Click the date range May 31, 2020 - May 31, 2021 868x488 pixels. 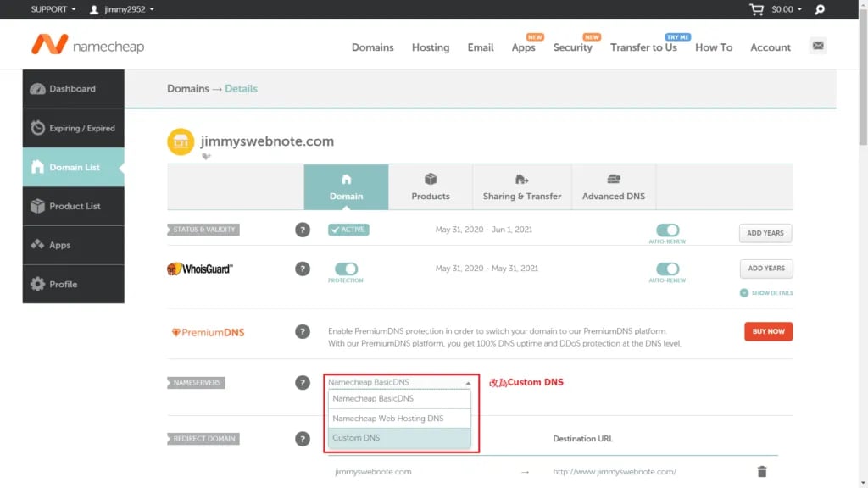click(x=487, y=269)
